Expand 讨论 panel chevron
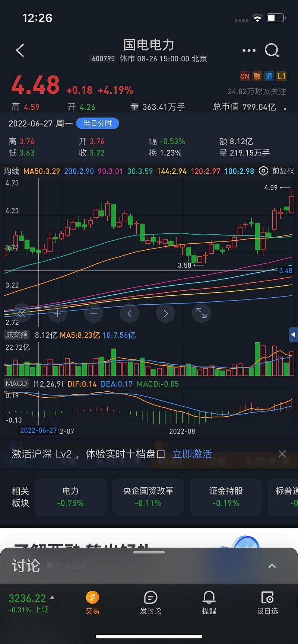The height and width of the screenshot is (644, 298). [x=272, y=566]
